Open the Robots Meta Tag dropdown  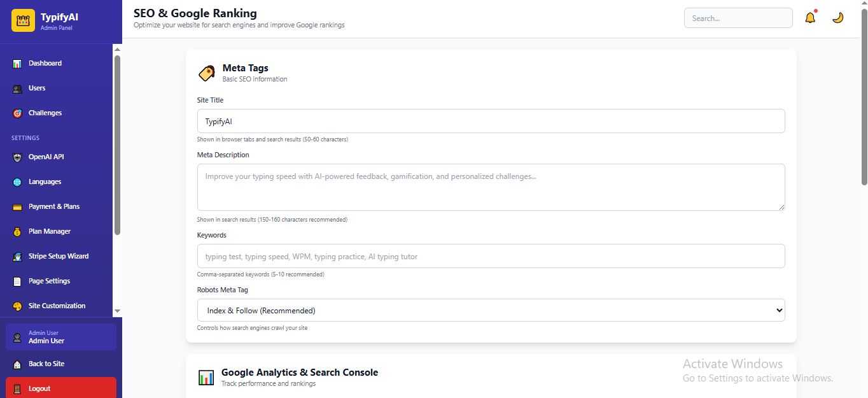pos(491,311)
